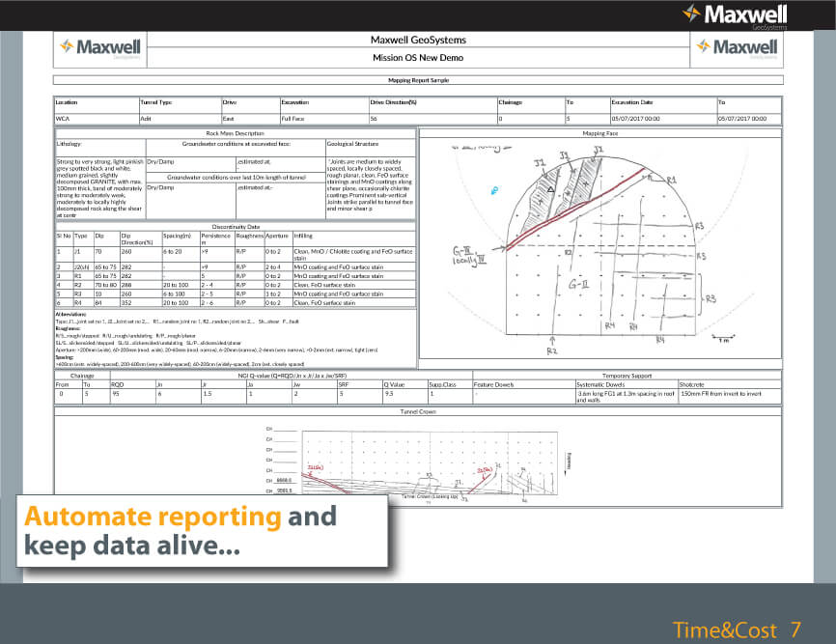Click the 'Mission OS New Demo' subtitle
The width and height of the screenshot is (836, 644).
pos(418,58)
